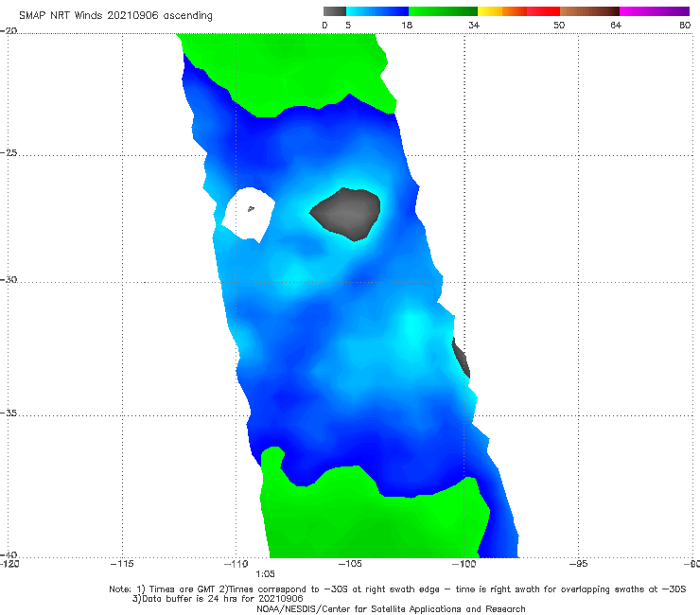700x615 pixels.
Task: Pick the yellow-to-red segment of the color bar
Action: point(518,11)
